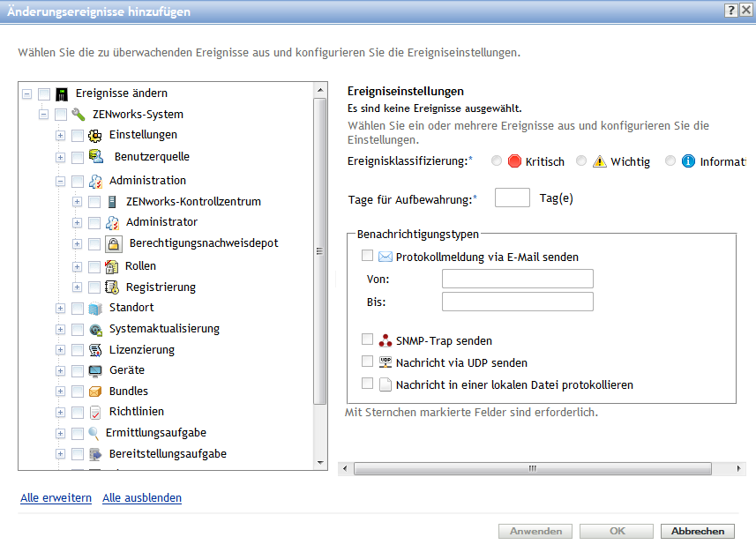Click the Tage für Aufbewahrung field
The image size is (756, 552).
tap(512, 198)
